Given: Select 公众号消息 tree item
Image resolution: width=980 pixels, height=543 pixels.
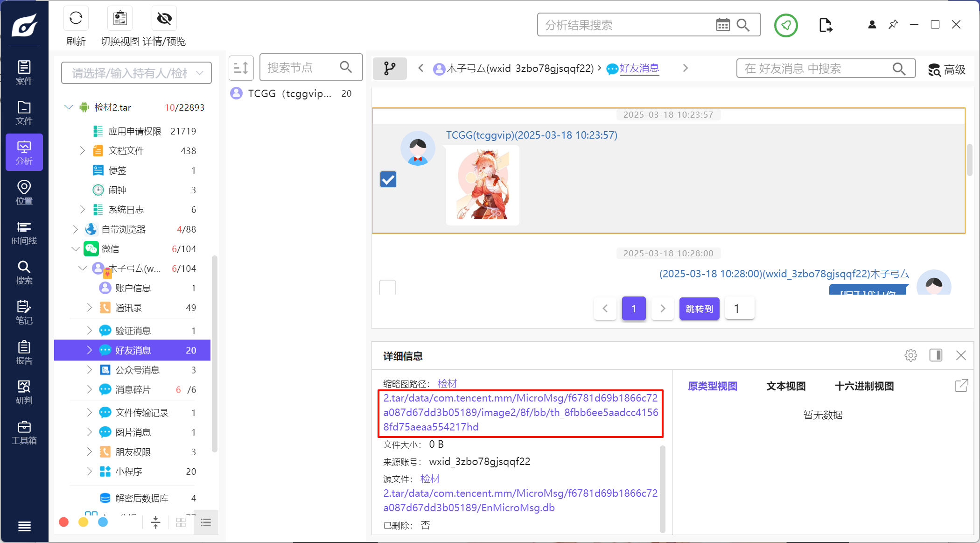Looking at the screenshot, I should point(133,370).
